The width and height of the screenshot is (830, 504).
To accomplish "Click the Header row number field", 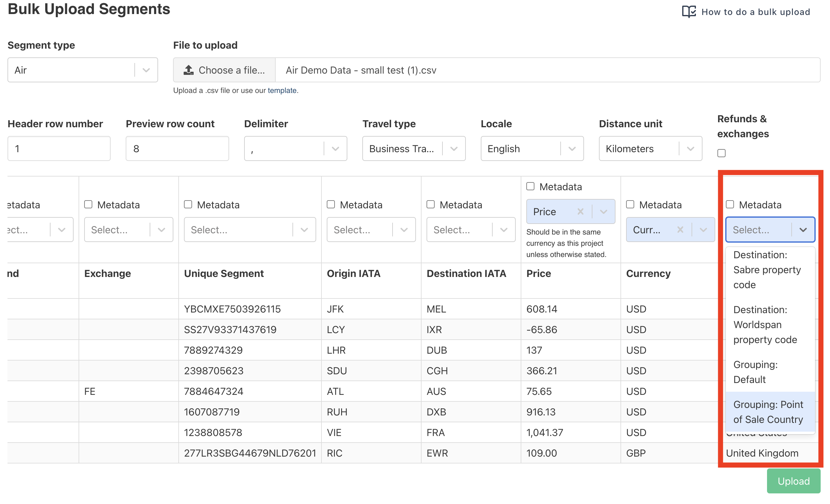I will 59,148.
